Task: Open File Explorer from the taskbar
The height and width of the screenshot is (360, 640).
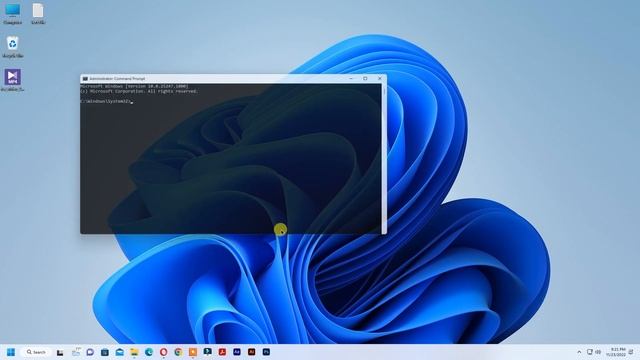Action: [x=134, y=352]
